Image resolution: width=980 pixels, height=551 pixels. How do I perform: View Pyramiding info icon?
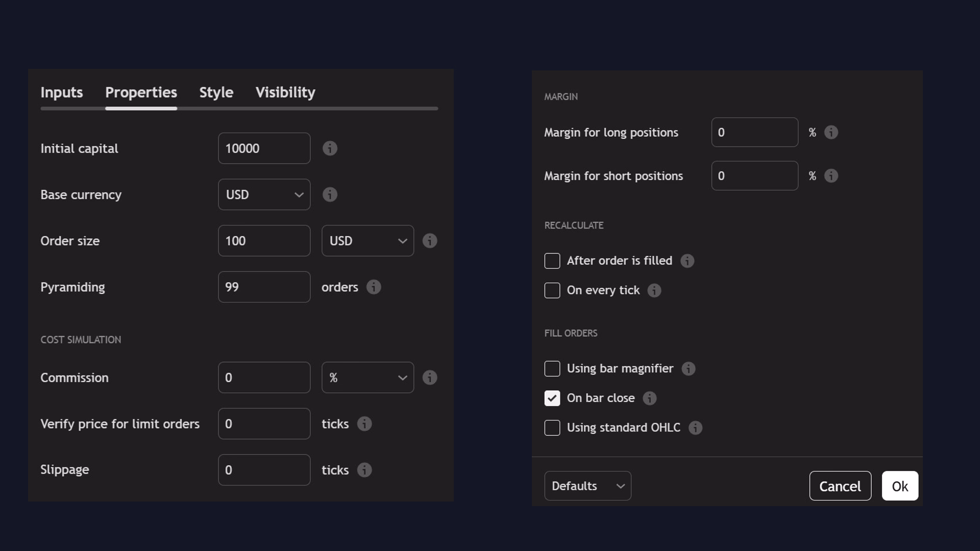(374, 287)
